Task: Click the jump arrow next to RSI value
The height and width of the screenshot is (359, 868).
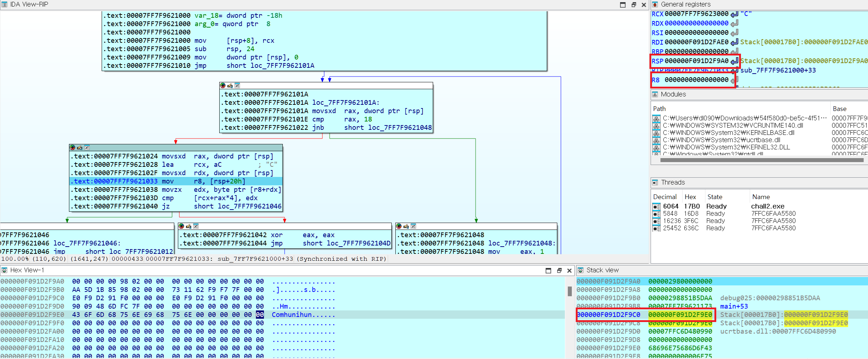Action: 734,33
